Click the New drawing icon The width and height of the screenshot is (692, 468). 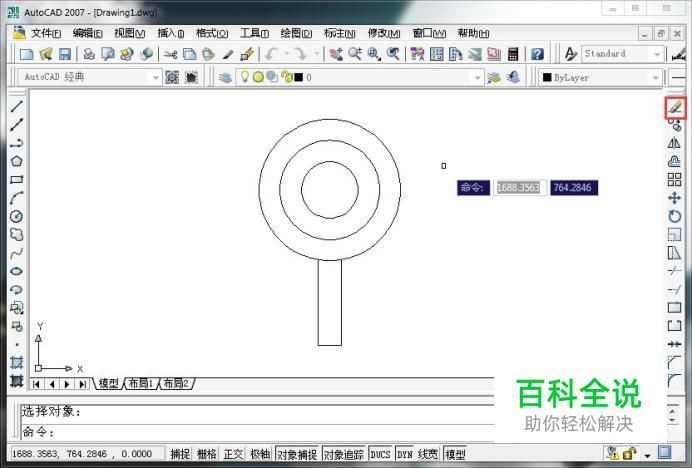click(x=26, y=54)
